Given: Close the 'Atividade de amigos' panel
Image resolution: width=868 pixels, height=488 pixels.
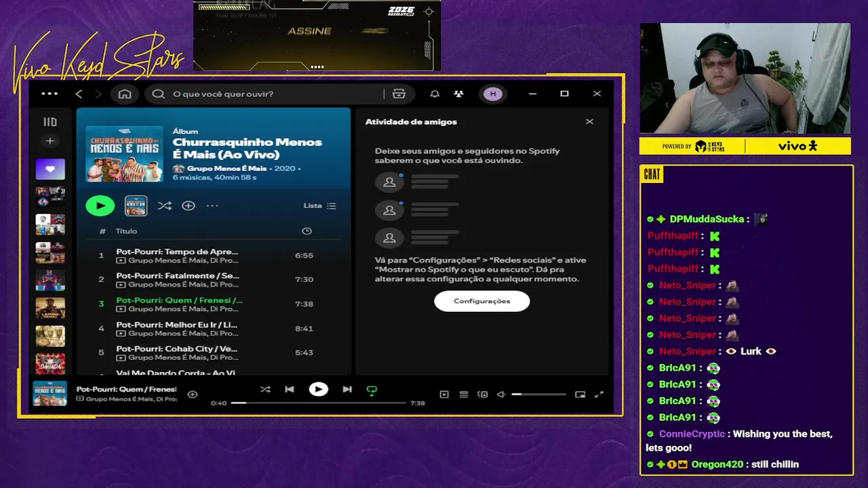Looking at the screenshot, I should 589,121.
